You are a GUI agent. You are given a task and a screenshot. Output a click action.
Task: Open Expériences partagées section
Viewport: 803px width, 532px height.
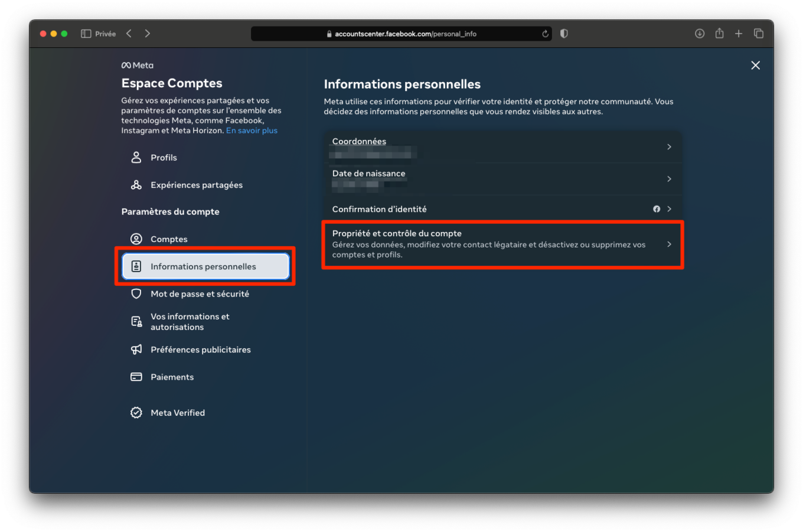coord(205,185)
